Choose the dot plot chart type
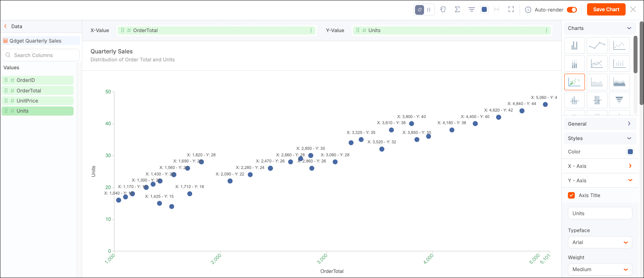644x278 pixels. pos(619,45)
